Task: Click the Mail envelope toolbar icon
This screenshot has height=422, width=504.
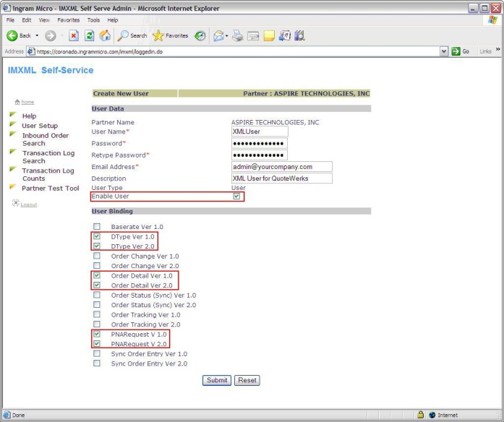Action: coord(218,35)
